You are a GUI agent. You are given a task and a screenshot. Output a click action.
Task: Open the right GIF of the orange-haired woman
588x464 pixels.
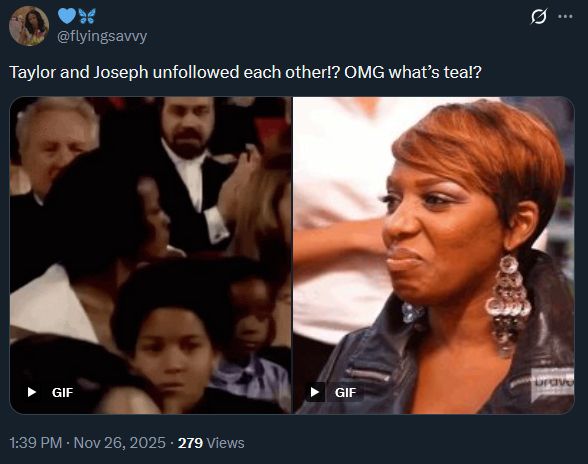point(434,255)
